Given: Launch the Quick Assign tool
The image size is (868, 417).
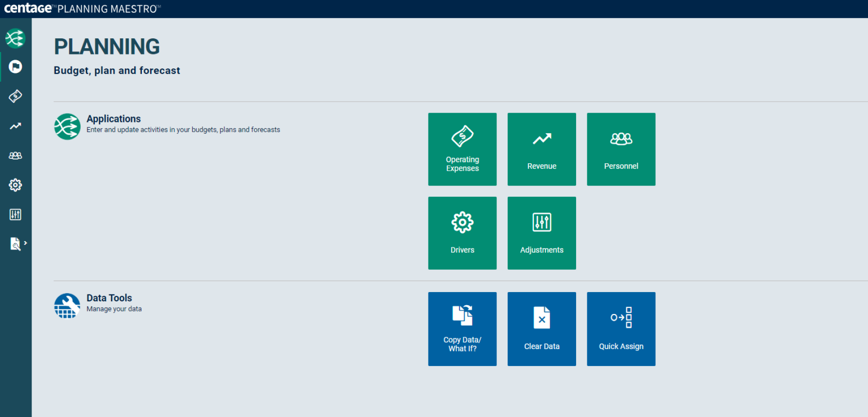Looking at the screenshot, I should pyautogui.click(x=621, y=329).
